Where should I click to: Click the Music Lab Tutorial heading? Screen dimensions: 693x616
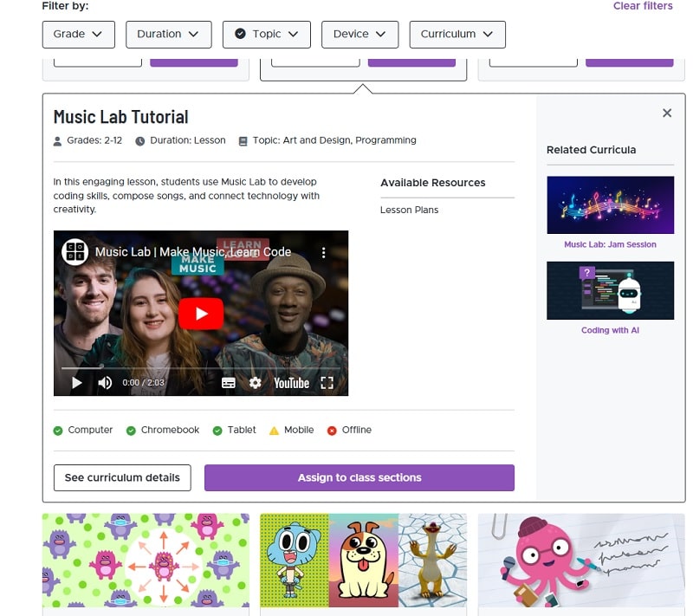[x=120, y=117]
